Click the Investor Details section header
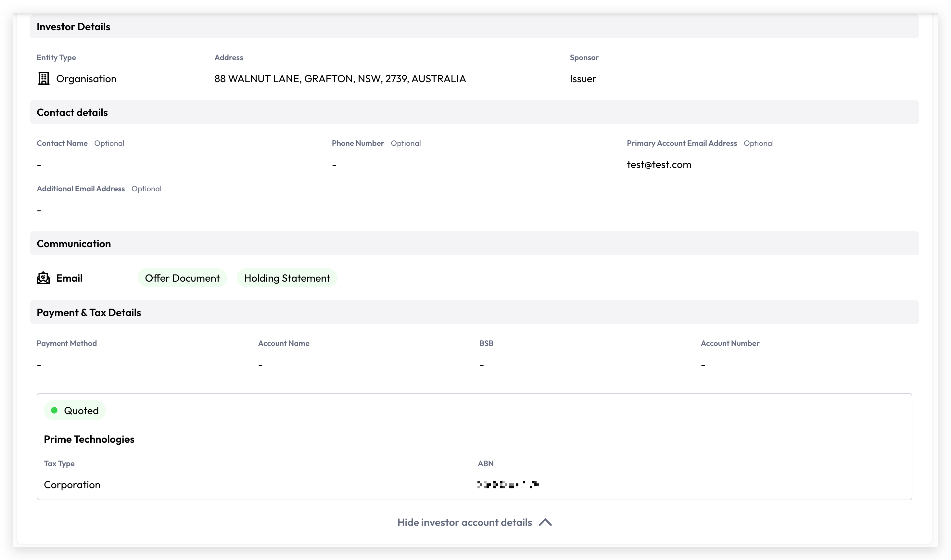The image size is (951, 560). [475, 26]
